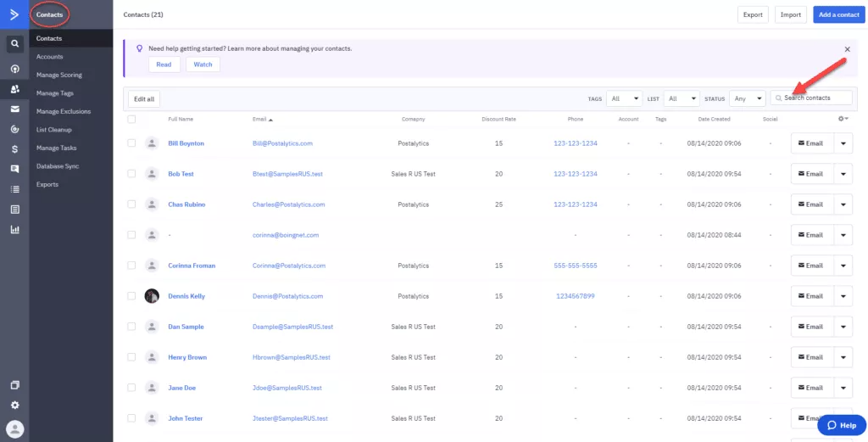Click Jane Doe's avatar icon
868x442 pixels.
[x=152, y=388]
